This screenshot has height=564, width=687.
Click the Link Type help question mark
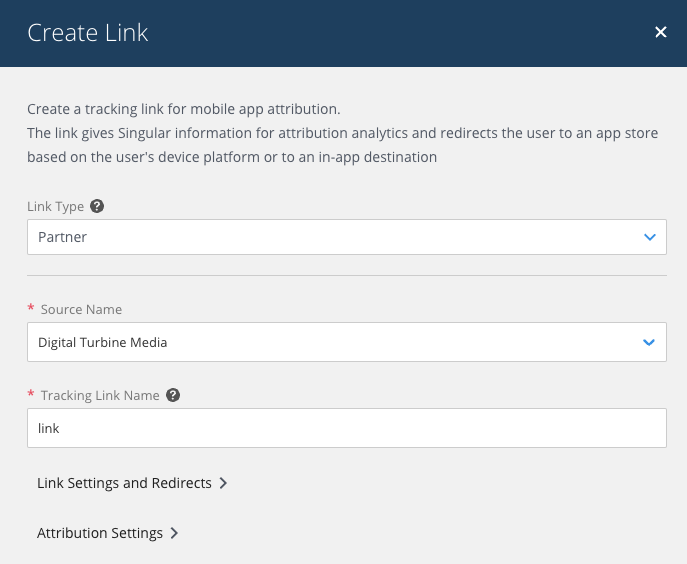click(x=97, y=206)
